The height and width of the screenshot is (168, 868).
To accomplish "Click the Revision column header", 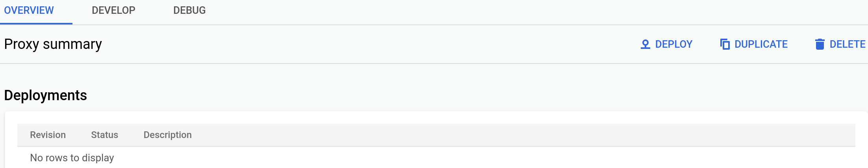I will [48, 135].
